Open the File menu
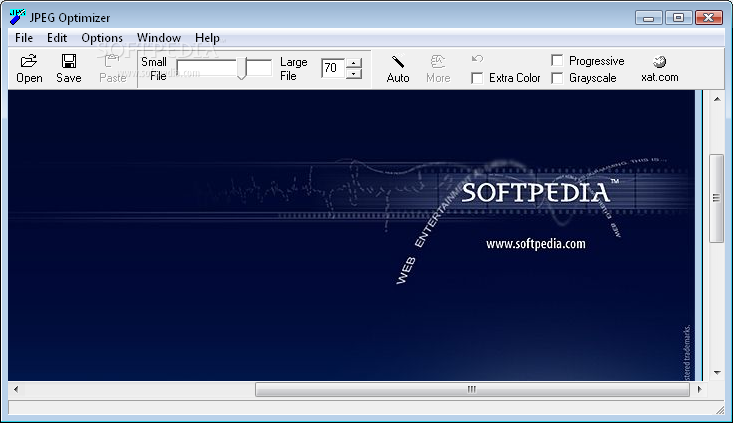The width and height of the screenshot is (733, 423). coord(24,38)
